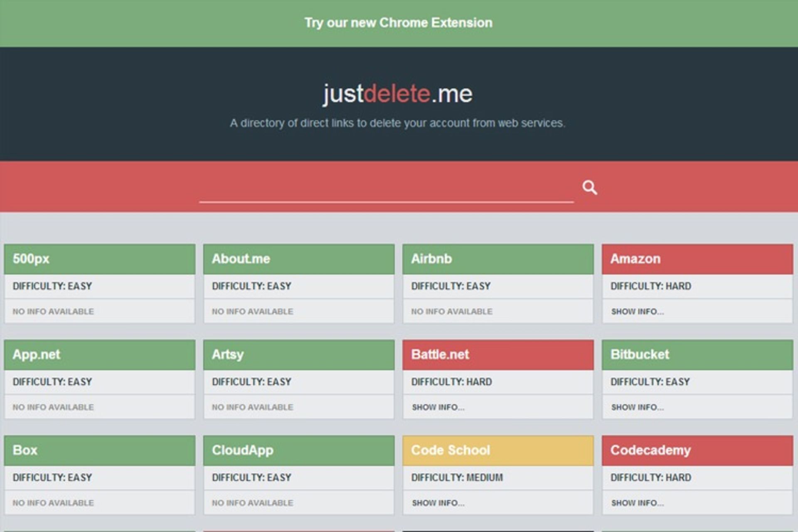
Task: Click No Info Available under Artsy
Action: pos(252,407)
